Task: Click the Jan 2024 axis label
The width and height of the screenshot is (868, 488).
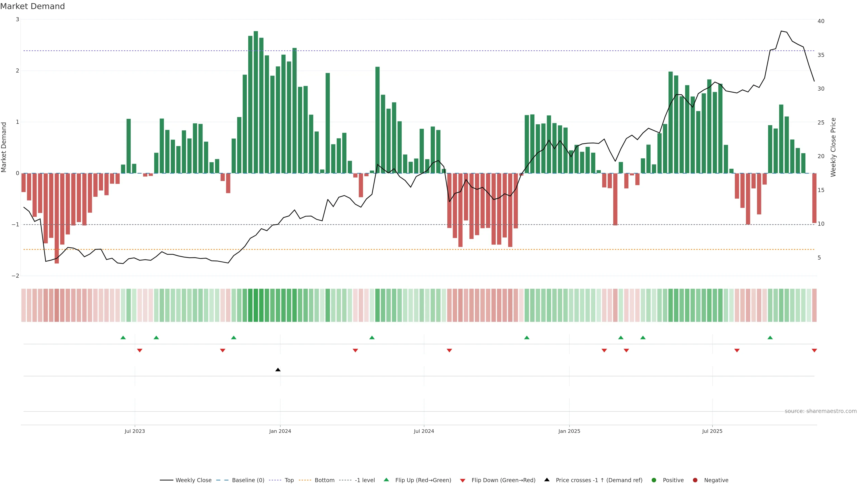Action: [x=280, y=431]
